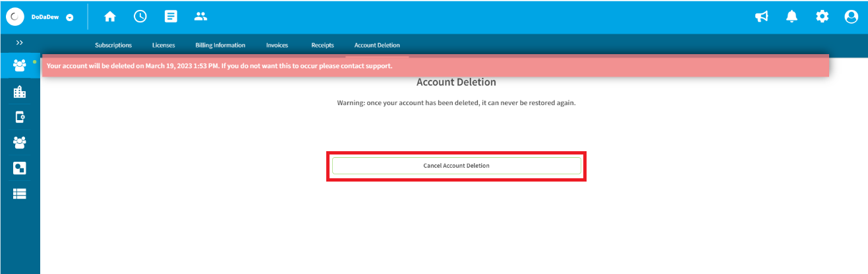This screenshot has height=274, width=868.
Task: Open the notifications bell icon
Action: click(792, 17)
